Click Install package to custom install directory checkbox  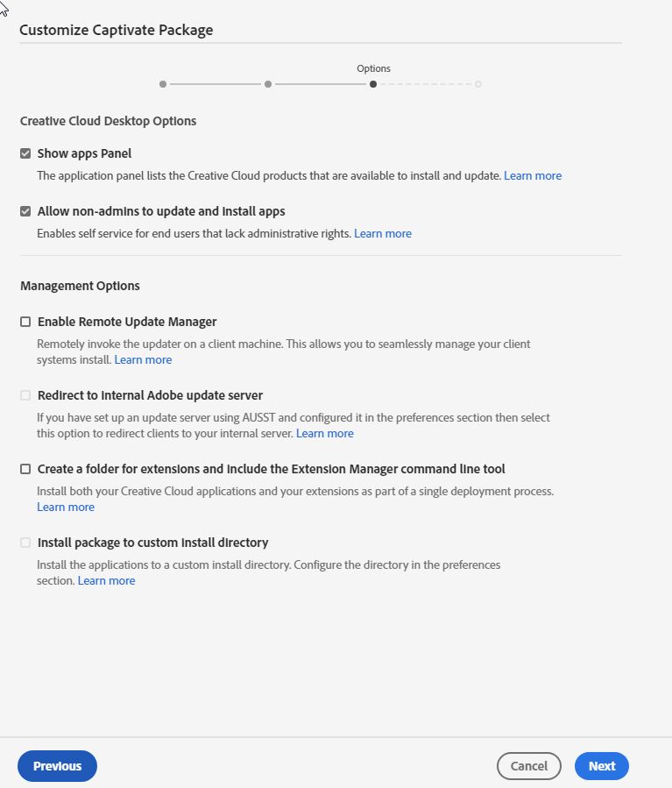25,543
